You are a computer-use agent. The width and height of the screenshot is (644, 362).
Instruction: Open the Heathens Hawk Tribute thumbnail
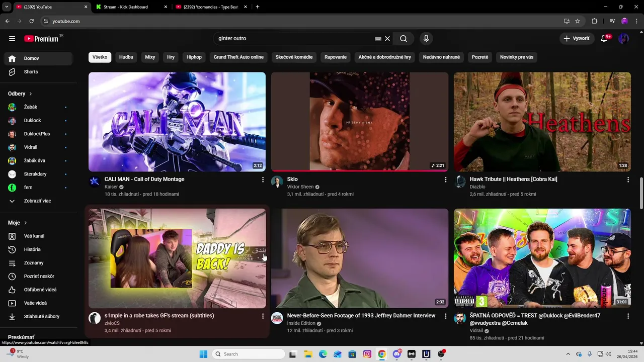[x=542, y=122]
